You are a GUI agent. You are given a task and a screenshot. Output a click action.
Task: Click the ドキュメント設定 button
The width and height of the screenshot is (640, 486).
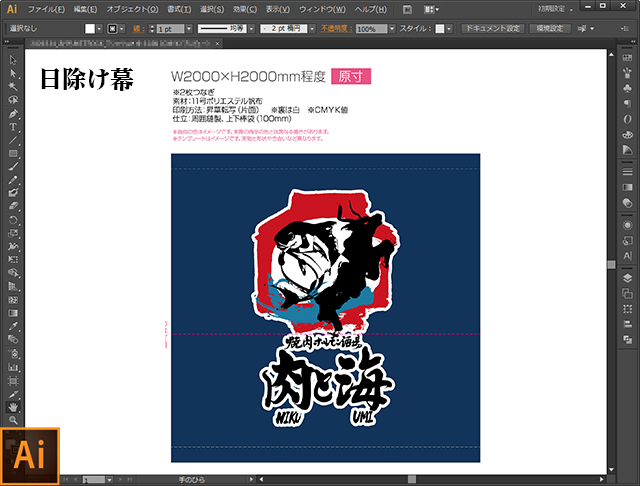click(493, 28)
